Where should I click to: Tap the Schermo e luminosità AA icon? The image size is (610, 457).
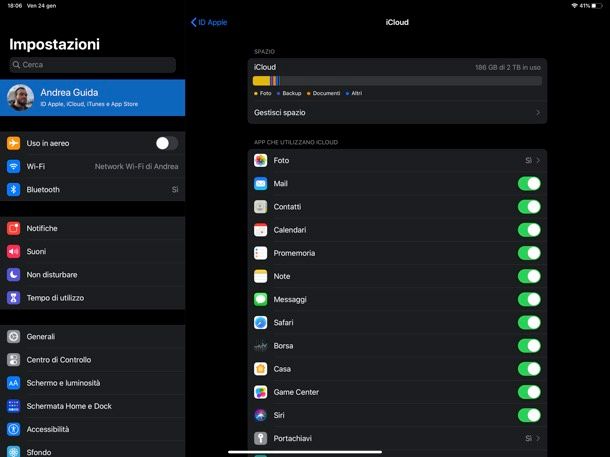tap(13, 383)
